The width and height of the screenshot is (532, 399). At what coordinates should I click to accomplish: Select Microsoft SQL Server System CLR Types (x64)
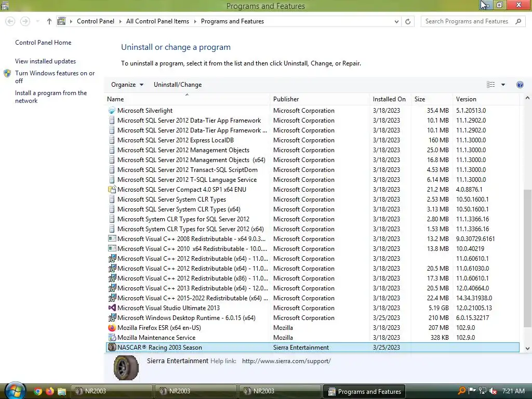click(312, 209)
